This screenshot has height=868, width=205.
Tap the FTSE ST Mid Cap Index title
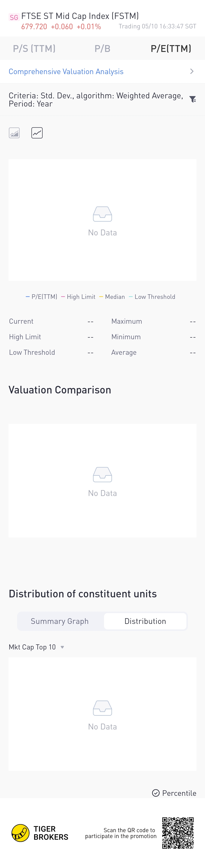(80, 16)
